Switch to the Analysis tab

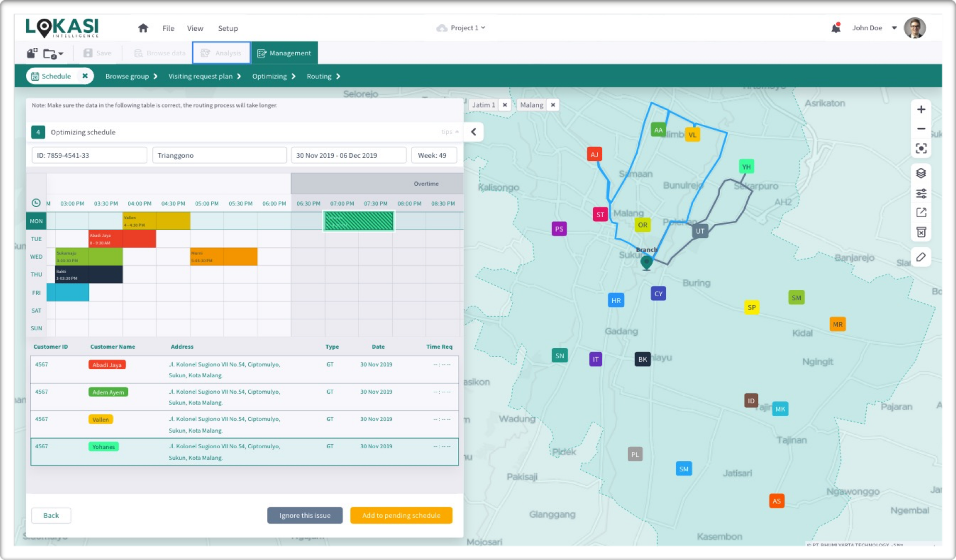coord(222,53)
